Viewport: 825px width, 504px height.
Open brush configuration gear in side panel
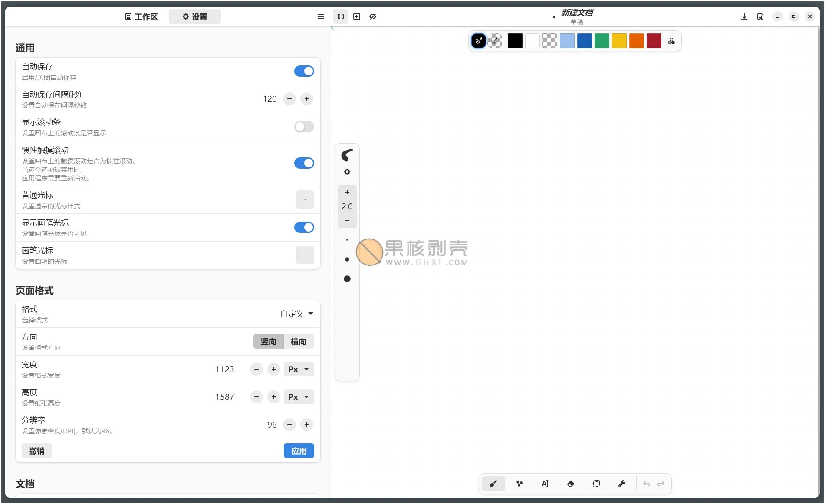click(x=347, y=172)
